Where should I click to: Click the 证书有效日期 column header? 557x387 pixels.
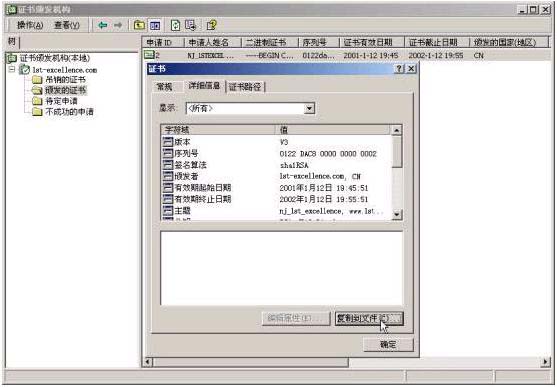click(x=372, y=42)
